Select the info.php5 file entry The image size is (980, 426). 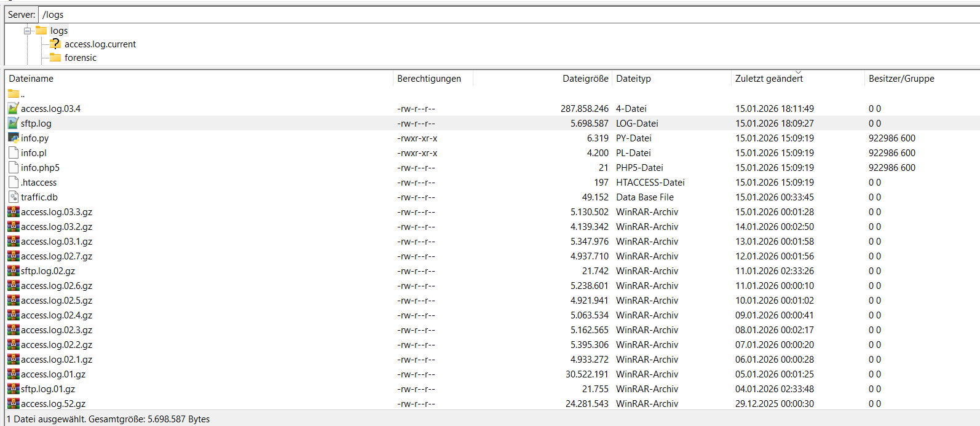point(40,168)
